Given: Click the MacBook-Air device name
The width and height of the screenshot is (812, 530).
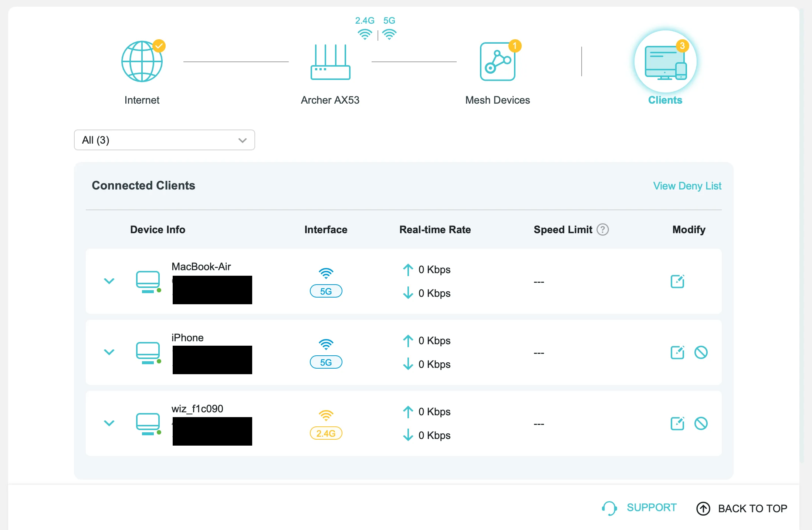Looking at the screenshot, I should [201, 266].
